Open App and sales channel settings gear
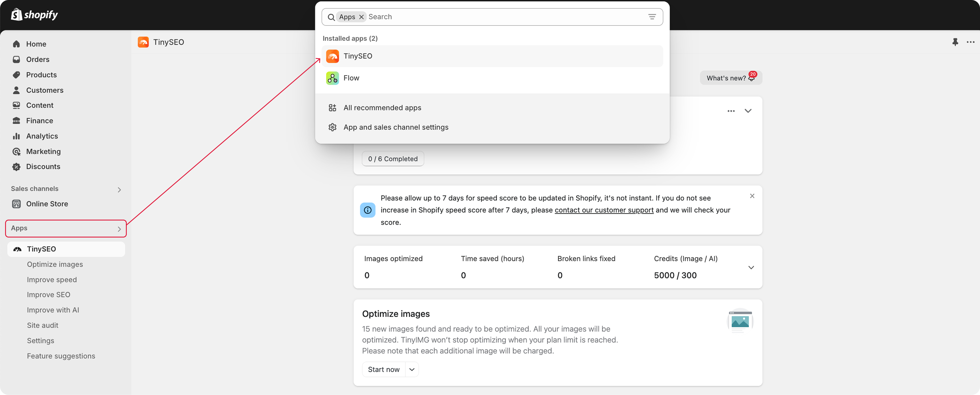980x395 pixels. coord(333,127)
